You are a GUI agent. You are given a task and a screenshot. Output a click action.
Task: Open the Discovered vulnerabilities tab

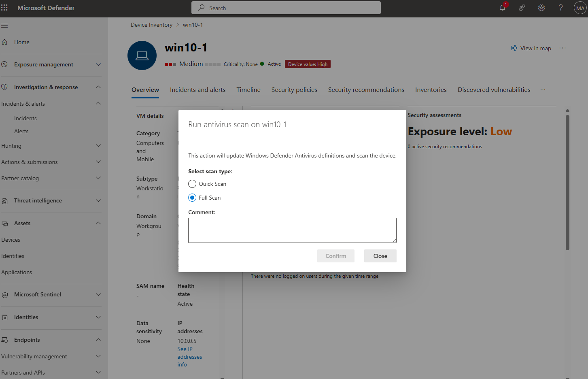point(494,90)
